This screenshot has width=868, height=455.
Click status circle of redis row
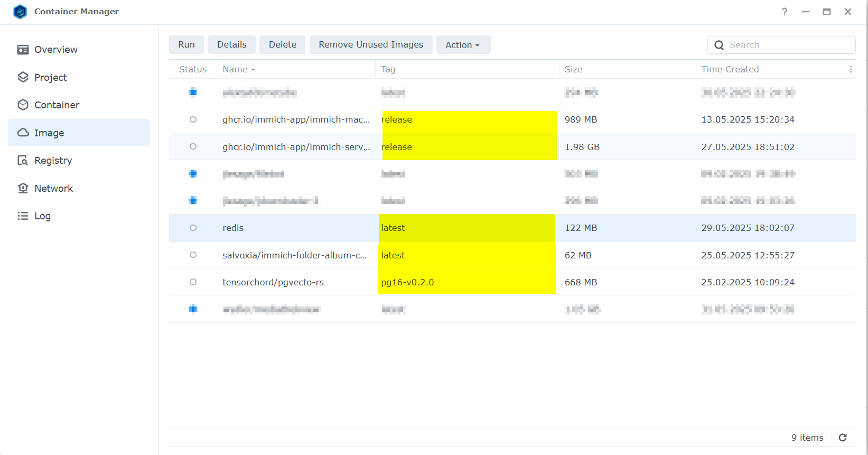coord(193,228)
